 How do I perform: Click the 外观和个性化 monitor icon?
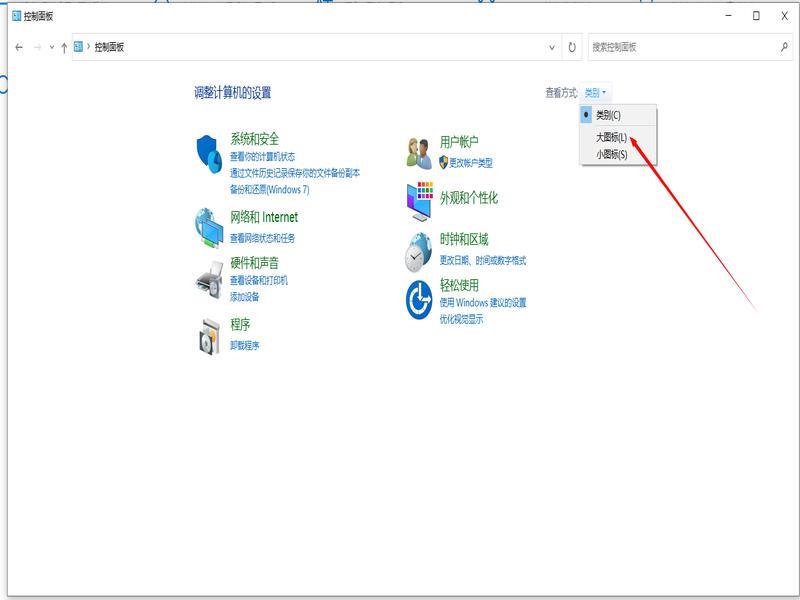(x=419, y=201)
